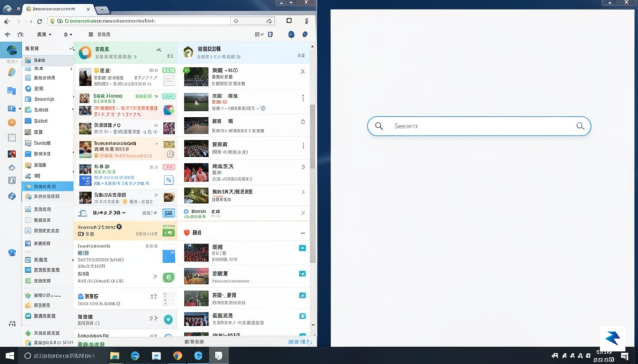Open the blue folder icon in the left strip
This screenshot has height=364, width=638.
pos(11,91)
